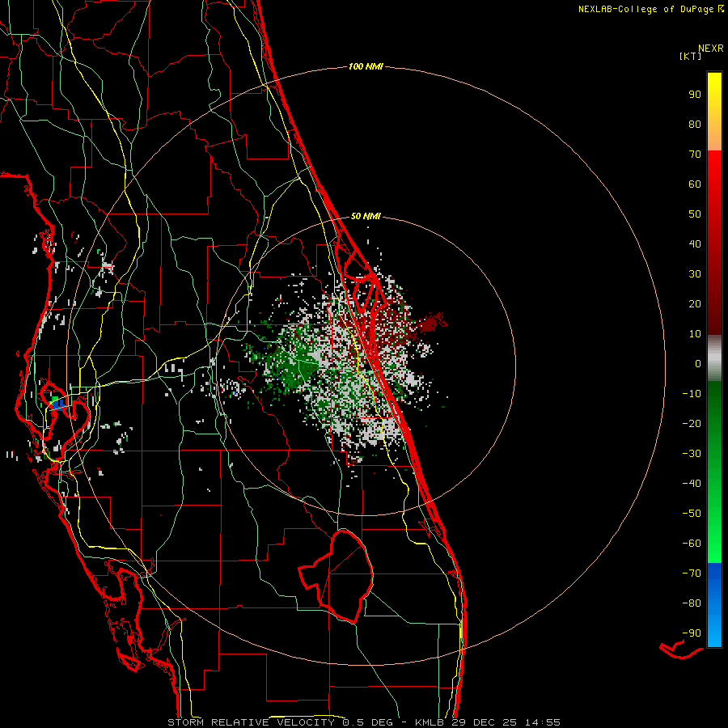Image resolution: width=728 pixels, height=728 pixels.
Task: Click the KMLB radar site identifier
Action: [430, 722]
